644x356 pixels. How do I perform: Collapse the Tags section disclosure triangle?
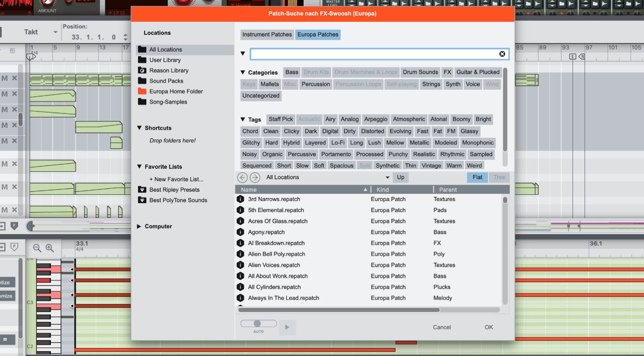tap(242, 119)
